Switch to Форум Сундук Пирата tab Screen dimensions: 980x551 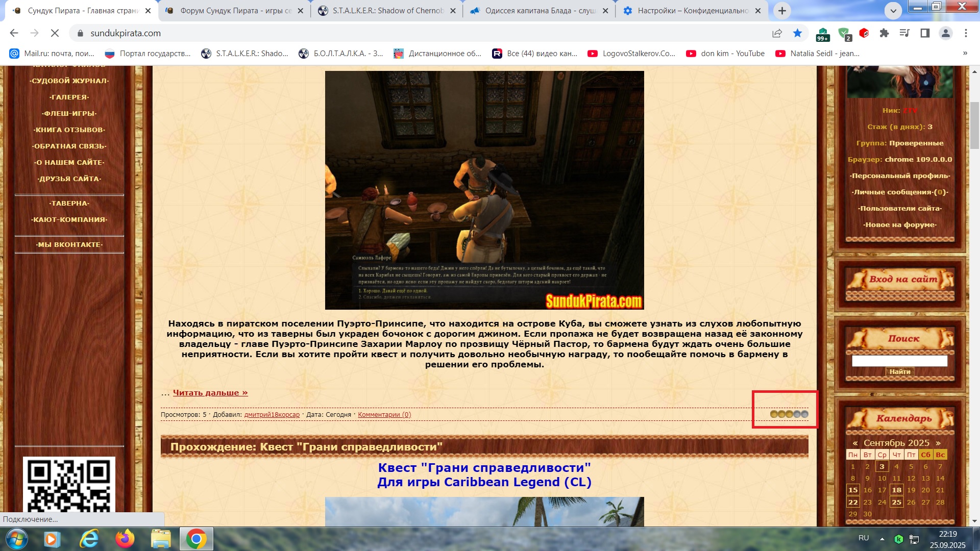(235, 11)
